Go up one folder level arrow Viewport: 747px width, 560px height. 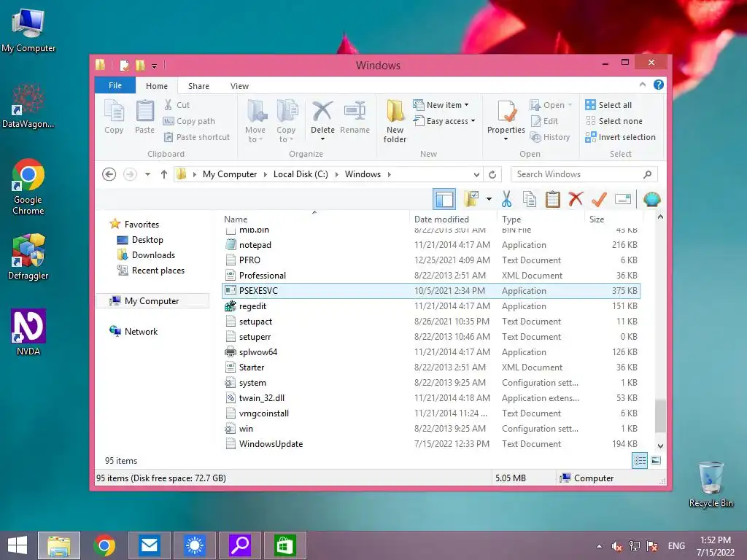(x=164, y=174)
